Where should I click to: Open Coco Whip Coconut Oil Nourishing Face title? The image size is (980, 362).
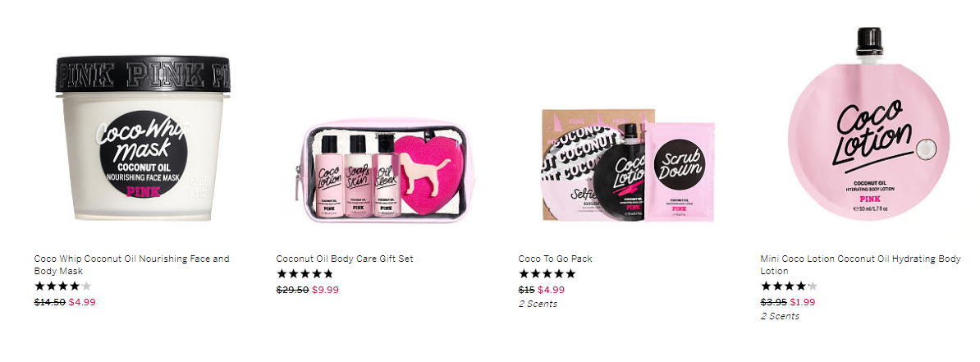pos(132,264)
